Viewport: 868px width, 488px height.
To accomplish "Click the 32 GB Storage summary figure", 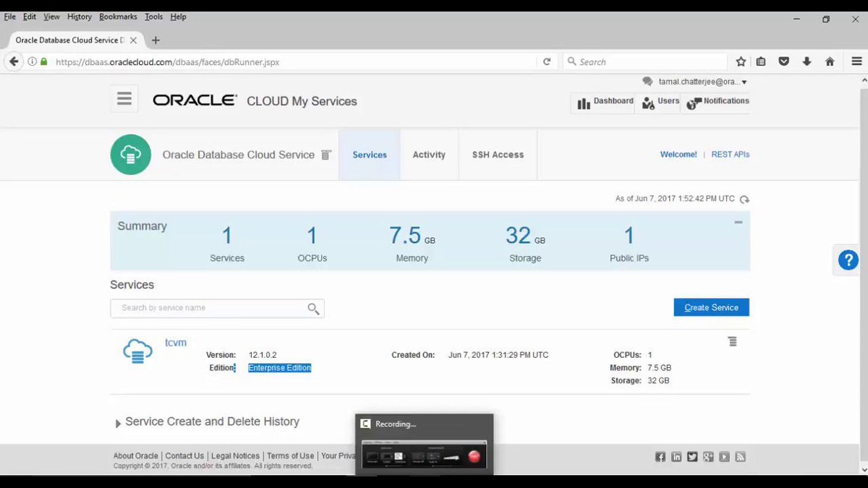I will (x=525, y=236).
